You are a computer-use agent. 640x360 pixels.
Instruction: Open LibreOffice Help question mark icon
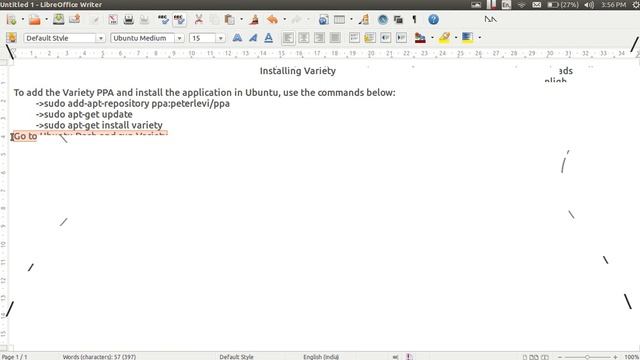pyautogui.click(x=433, y=20)
